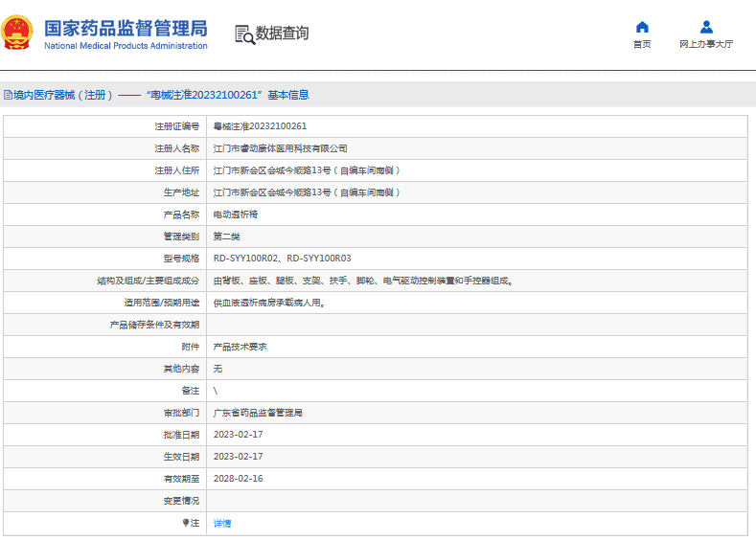
Task: Click the 审批部门 label
Action: coord(181,414)
